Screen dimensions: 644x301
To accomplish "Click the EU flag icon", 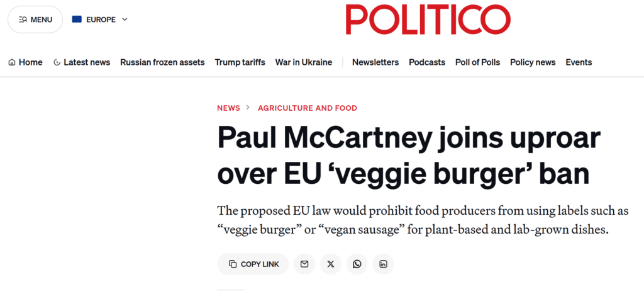I will point(77,20).
